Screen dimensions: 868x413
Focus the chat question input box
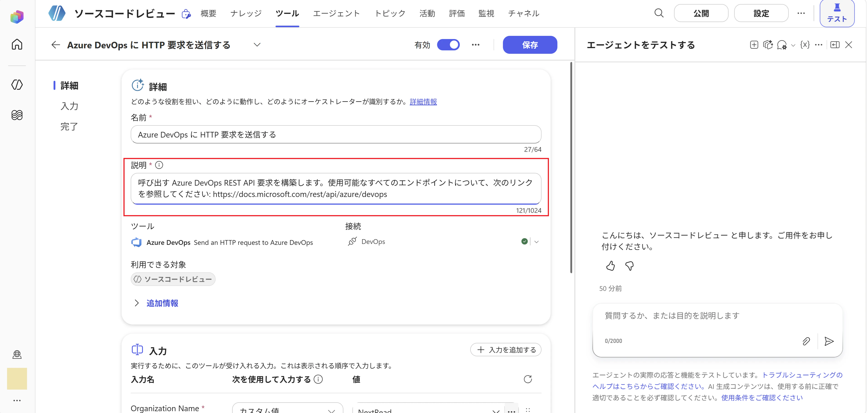pyautogui.click(x=717, y=316)
